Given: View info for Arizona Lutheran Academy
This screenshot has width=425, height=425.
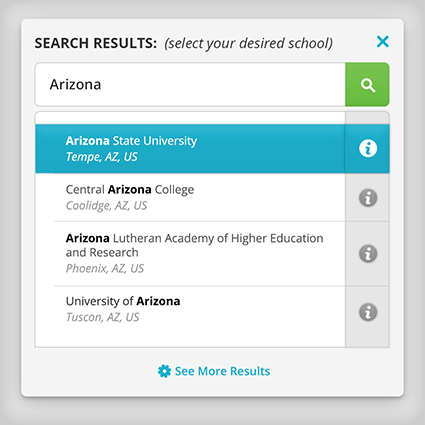Looking at the screenshot, I should [368, 254].
